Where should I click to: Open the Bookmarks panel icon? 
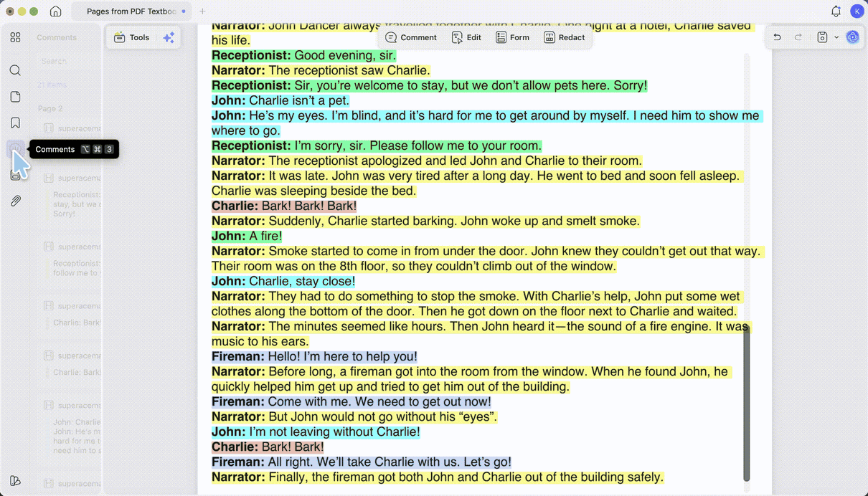point(15,123)
